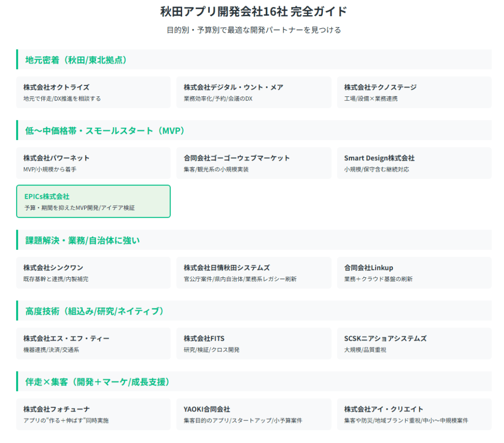504x443 pixels.
Task: Click the SCSKニアショアシステムズ card
Action: tap(414, 344)
